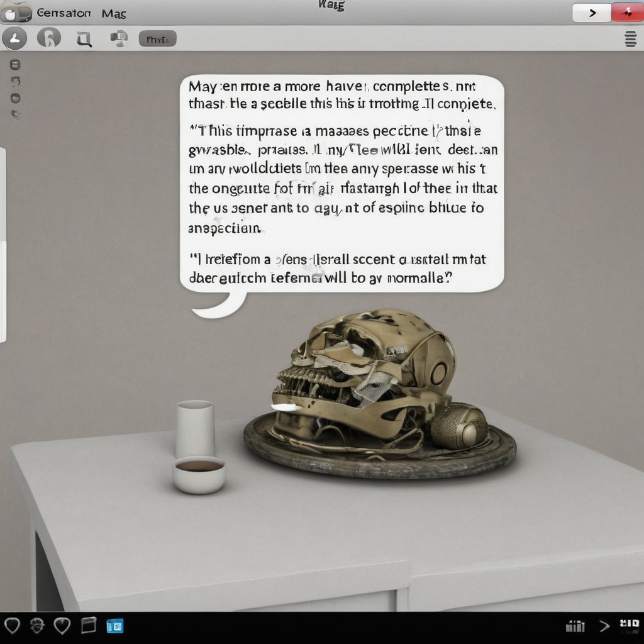Image resolution: width=644 pixels, height=644 pixels.
Task: Click the first heart icon in bottom bar
Action: pyautogui.click(x=13, y=625)
